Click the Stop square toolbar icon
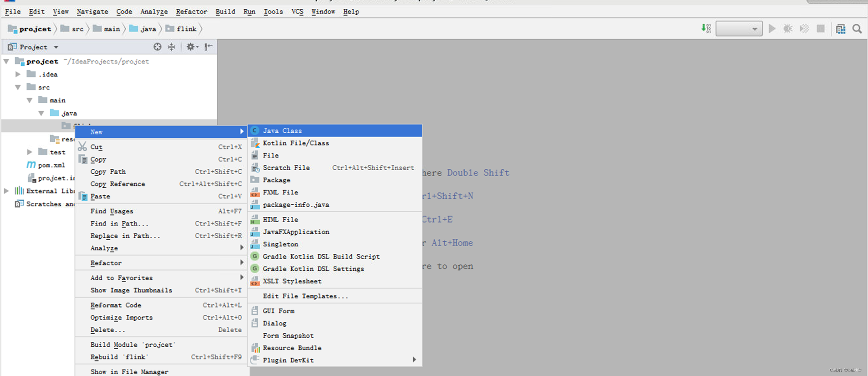Image resolution: width=868 pixels, height=376 pixels. (x=820, y=29)
